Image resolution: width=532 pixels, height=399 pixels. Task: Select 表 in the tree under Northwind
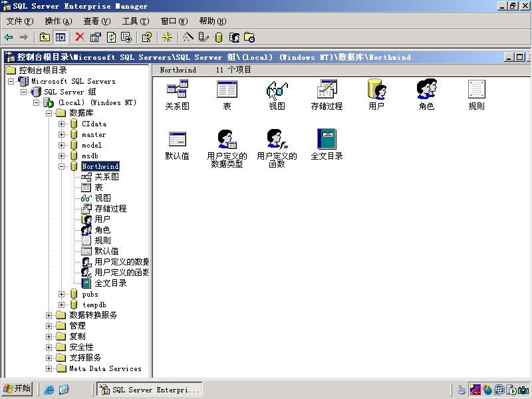98,188
